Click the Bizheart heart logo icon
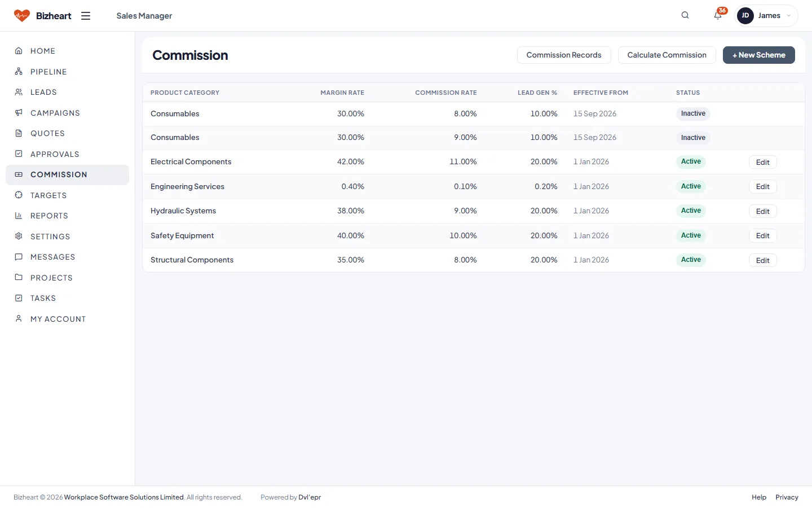 click(22, 16)
